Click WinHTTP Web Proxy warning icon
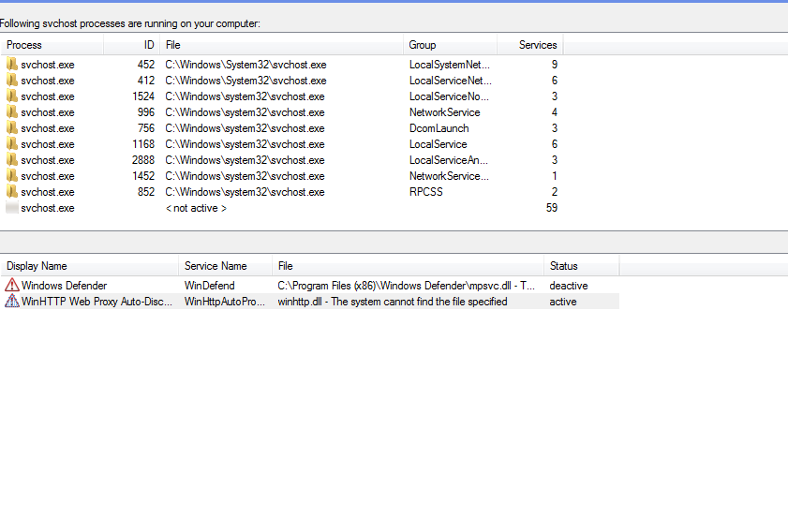 coord(12,302)
